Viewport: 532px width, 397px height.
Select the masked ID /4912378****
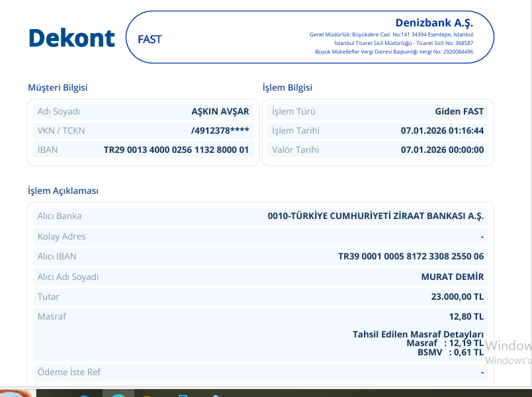[220, 130]
